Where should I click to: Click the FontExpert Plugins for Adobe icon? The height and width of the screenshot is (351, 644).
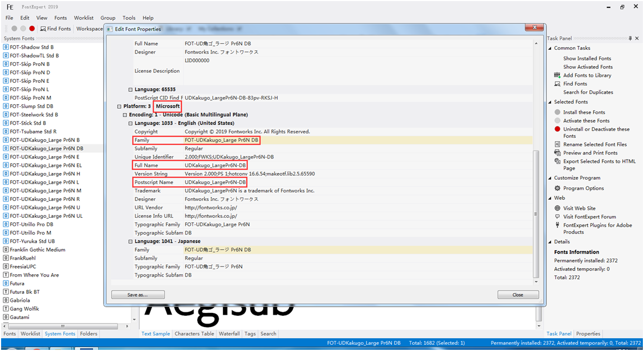coord(557,225)
